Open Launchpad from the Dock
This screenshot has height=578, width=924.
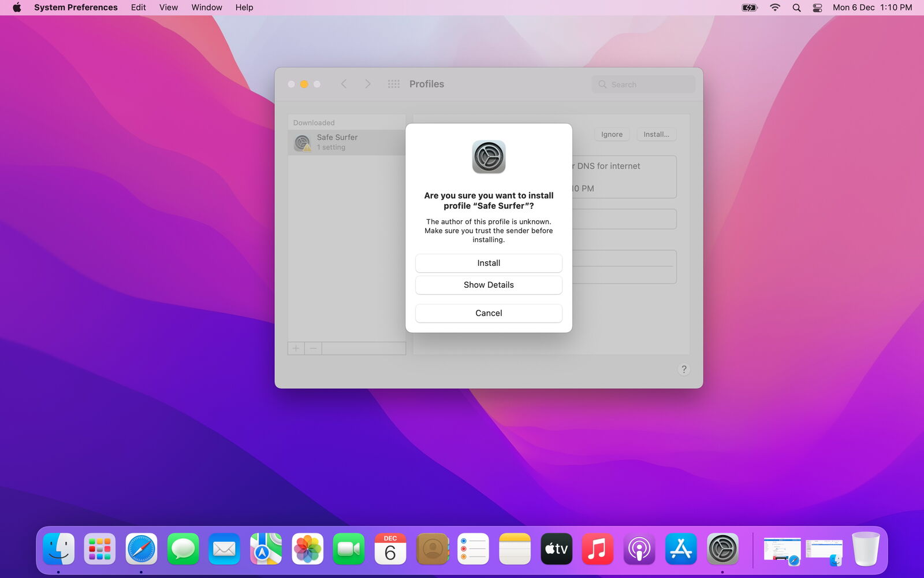pos(100,549)
